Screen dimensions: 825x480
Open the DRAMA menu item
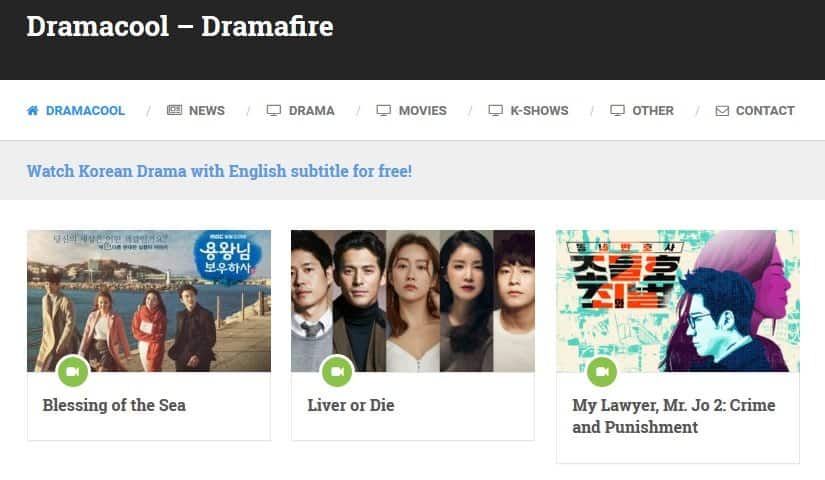pos(311,111)
